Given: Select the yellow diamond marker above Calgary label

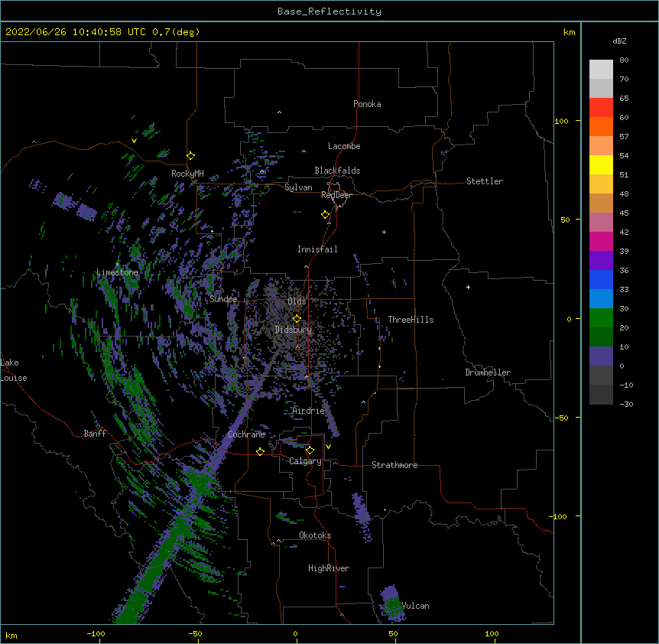Looking at the screenshot, I should pyautogui.click(x=310, y=450).
